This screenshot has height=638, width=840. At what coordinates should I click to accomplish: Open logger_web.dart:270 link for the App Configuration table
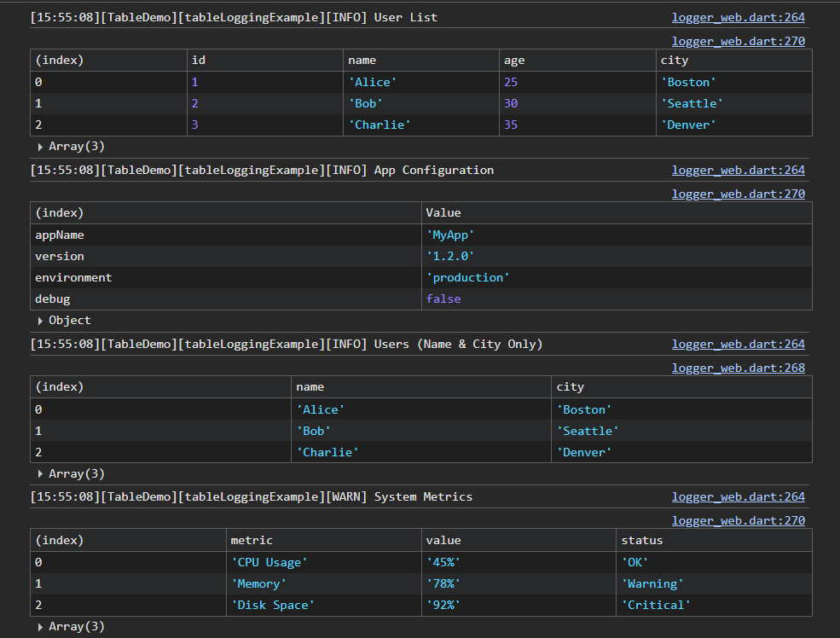pos(739,194)
